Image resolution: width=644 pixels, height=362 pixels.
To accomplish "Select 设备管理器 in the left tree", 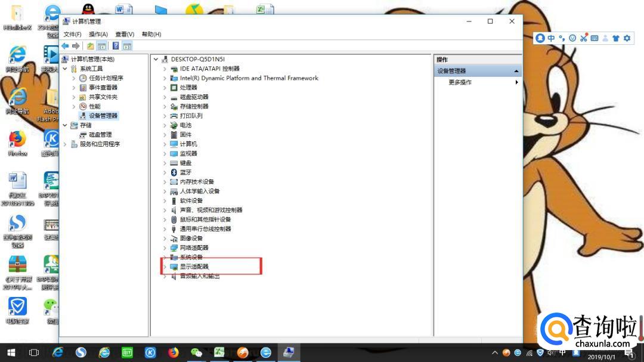I will pyautogui.click(x=103, y=116).
